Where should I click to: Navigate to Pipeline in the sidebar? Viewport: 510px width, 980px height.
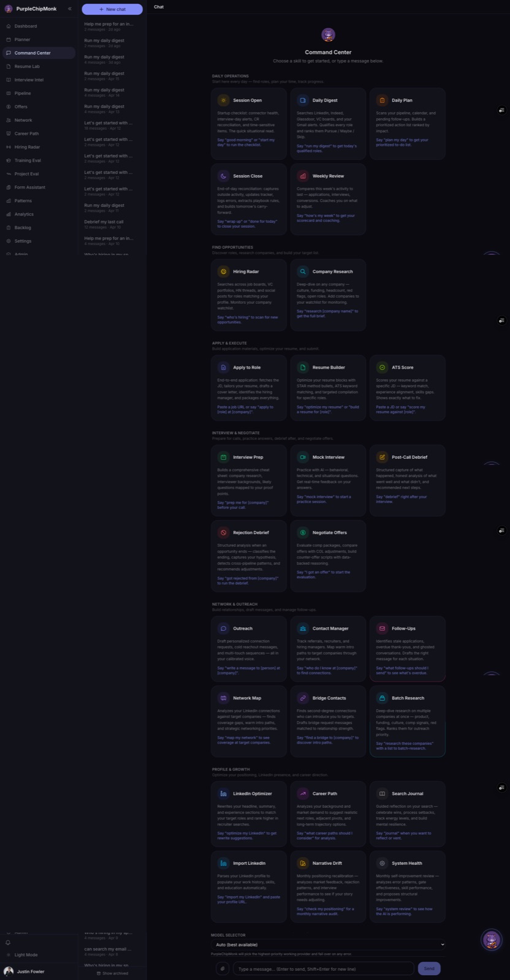tap(39, 94)
